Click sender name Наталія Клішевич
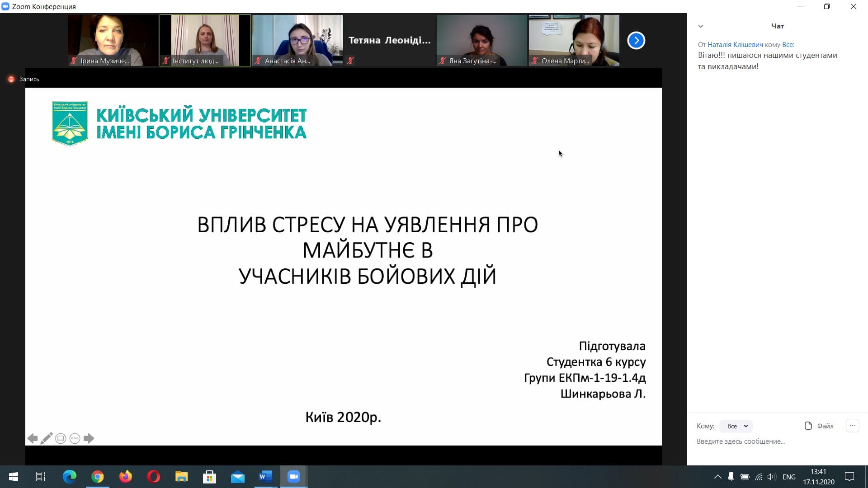This screenshot has height=488, width=868. click(735, 44)
